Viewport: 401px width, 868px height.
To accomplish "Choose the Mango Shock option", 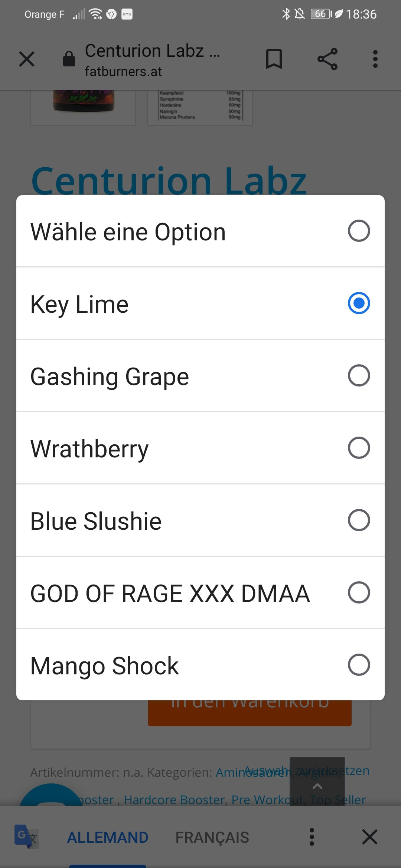I will [x=359, y=665].
